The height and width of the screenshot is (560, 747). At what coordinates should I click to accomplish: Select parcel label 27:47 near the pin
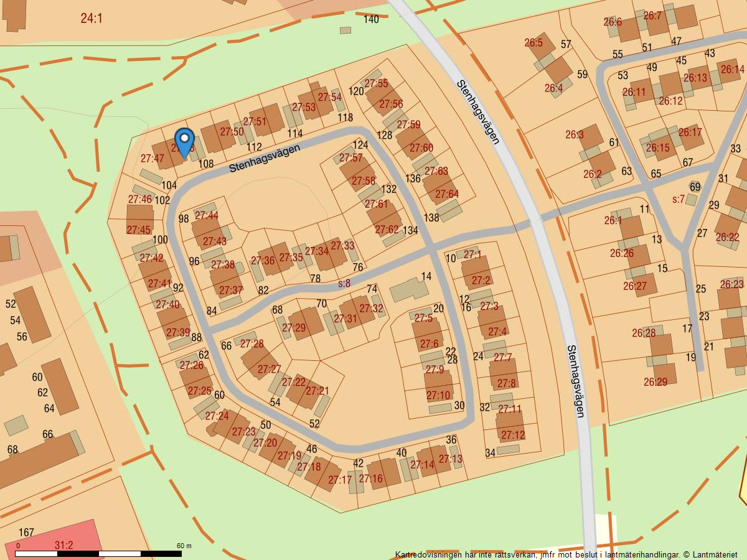153,159
